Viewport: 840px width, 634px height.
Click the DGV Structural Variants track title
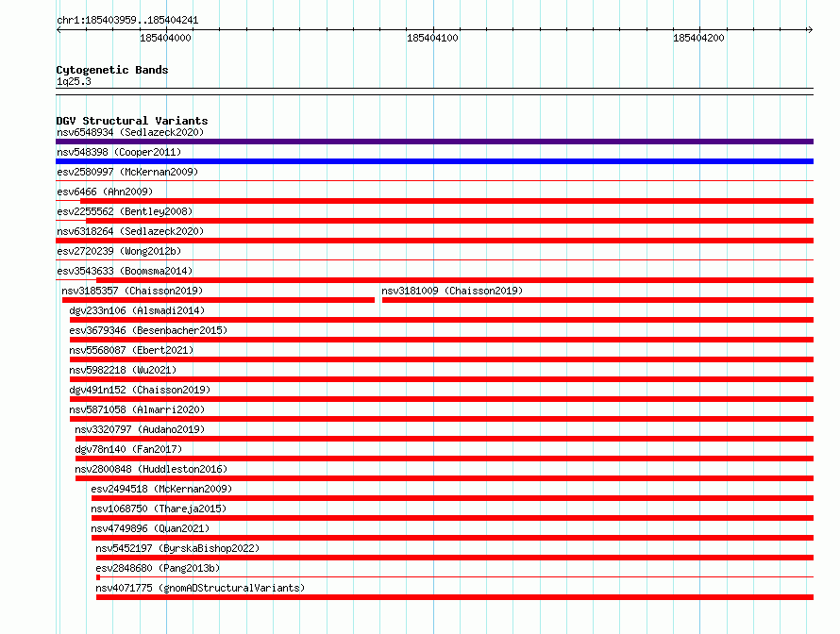[132, 121]
